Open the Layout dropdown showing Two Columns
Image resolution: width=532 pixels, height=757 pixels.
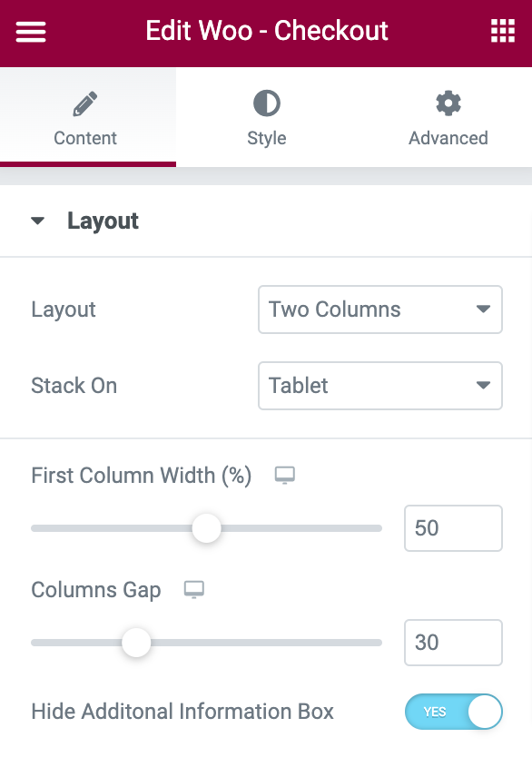coord(379,310)
